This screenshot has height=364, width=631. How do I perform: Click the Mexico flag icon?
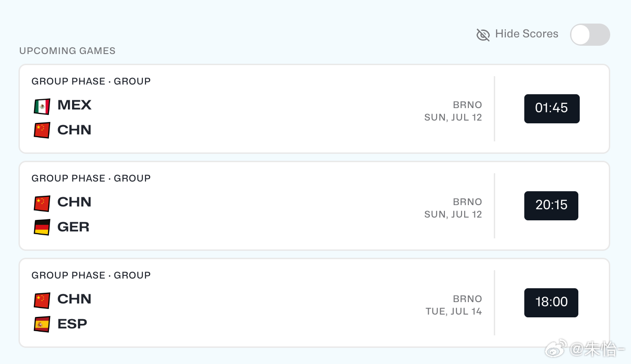42,106
